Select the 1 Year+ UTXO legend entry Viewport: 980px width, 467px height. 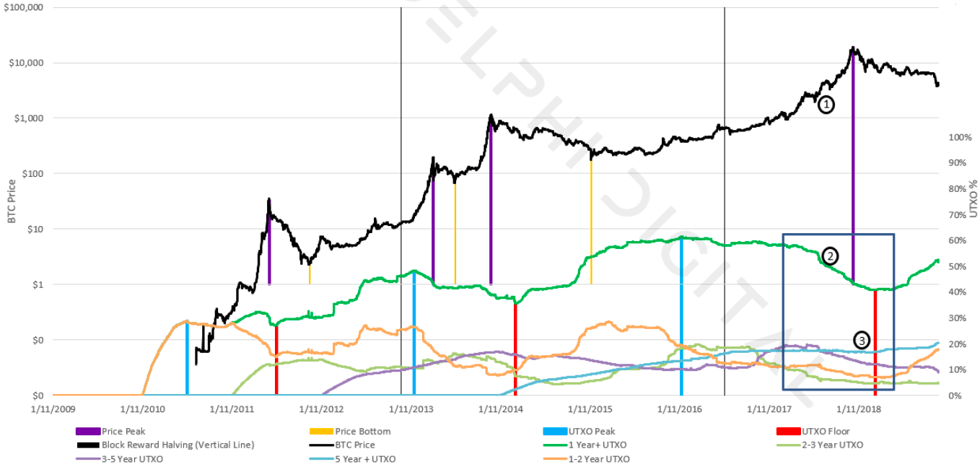coord(596,445)
